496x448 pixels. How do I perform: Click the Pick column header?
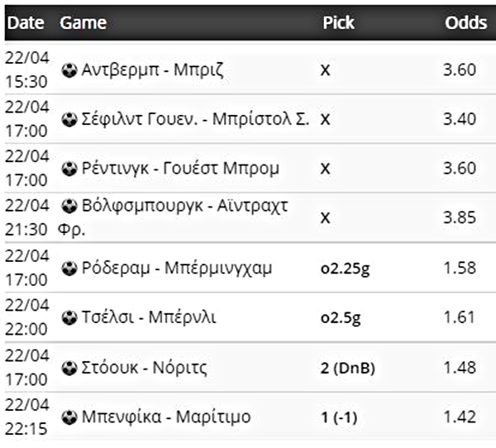click(x=338, y=23)
